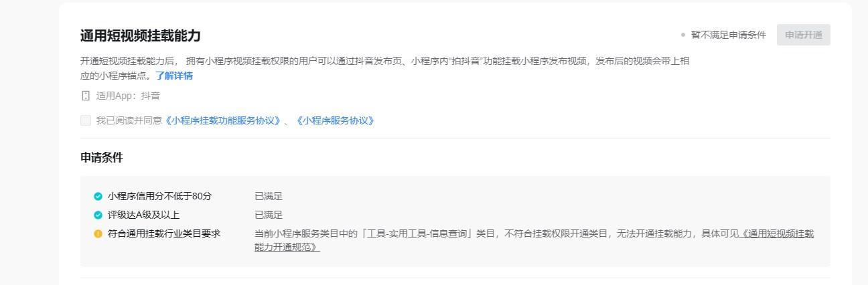Click the 暂不满足申请条件 status text
The height and width of the screenshot is (285, 868).
click(x=729, y=35)
